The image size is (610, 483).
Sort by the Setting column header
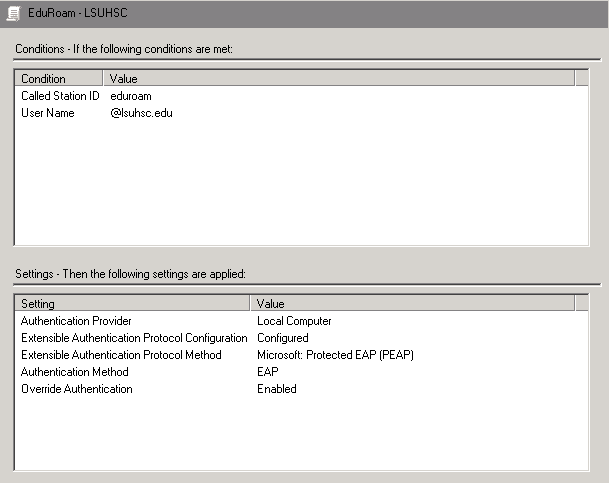coord(132,303)
